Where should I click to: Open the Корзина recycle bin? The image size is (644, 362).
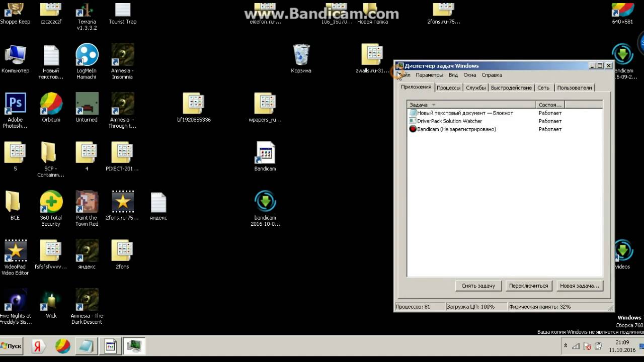[x=301, y=59]
